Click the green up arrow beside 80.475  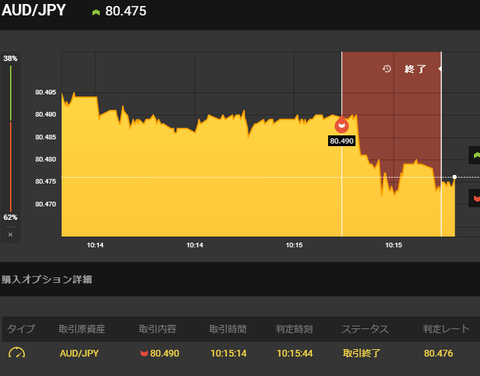(96, 12)
